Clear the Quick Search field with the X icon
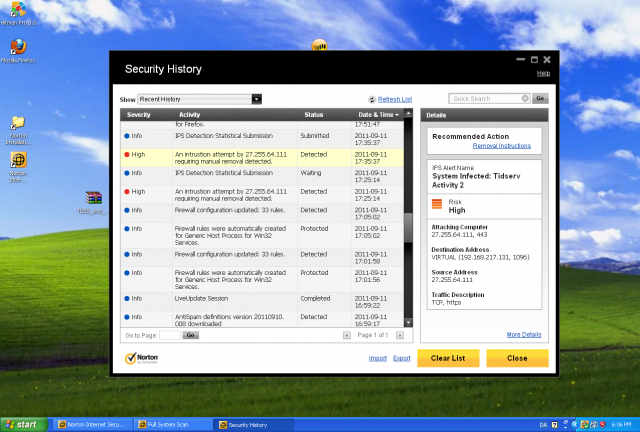The width and height of the screenshot is (640, 432). [525, 98]
